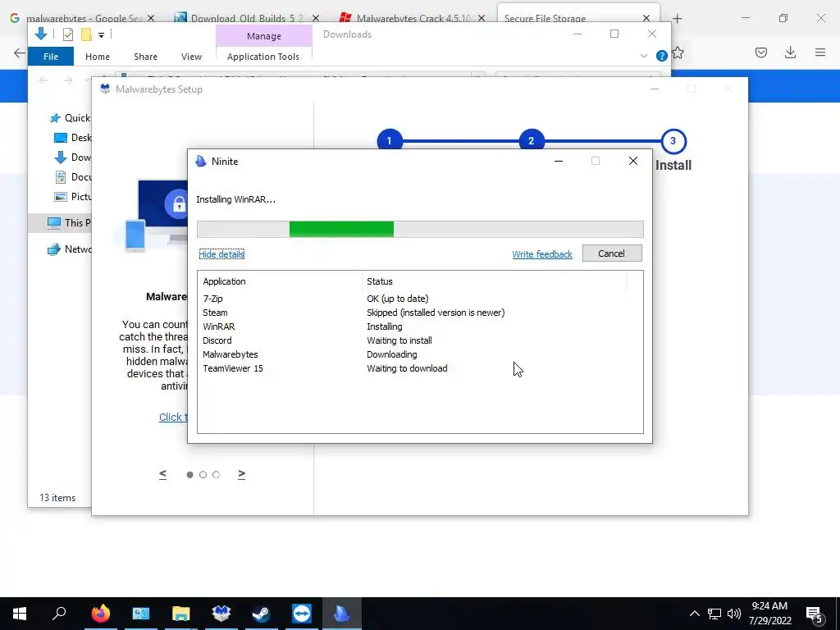This screenshot has width=840, height=630.
Task: Switch to the Download Old Builds browser tab
Action: pyautogui.click(x=247, y=18)
